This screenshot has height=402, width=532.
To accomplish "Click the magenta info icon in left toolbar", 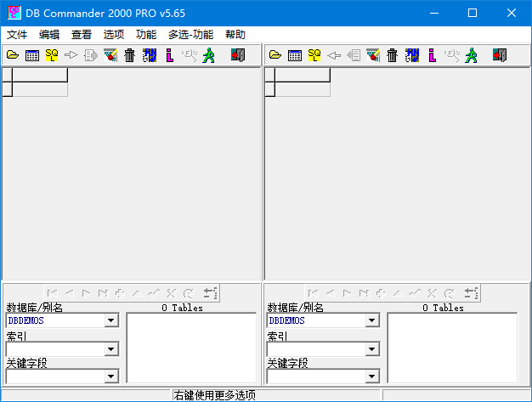I will (x=170, y=55).
